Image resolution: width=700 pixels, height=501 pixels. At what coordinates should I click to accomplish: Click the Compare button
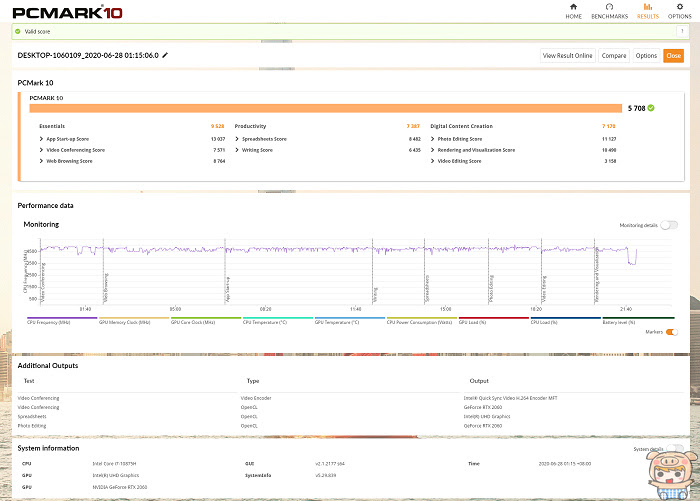(614, 56)
